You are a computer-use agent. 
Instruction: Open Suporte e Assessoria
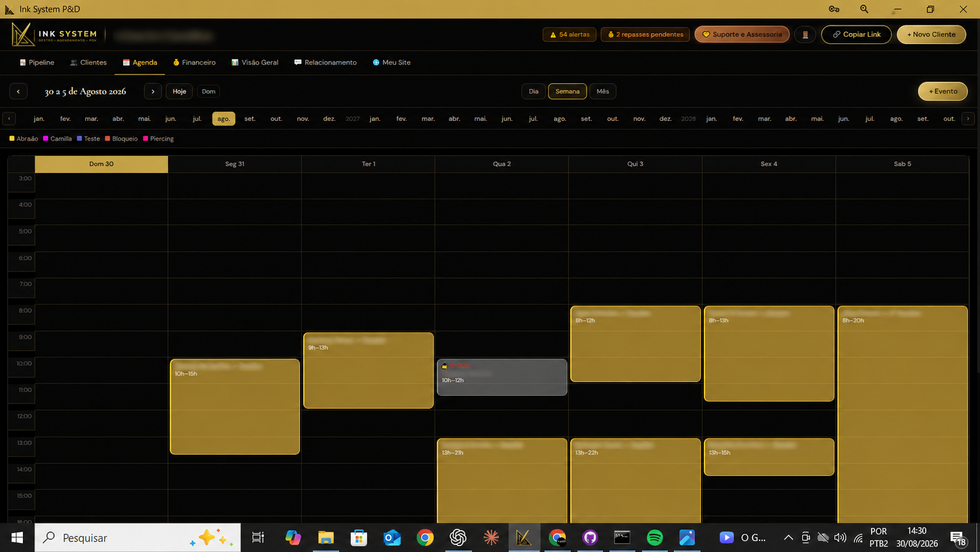pos(742,35)
